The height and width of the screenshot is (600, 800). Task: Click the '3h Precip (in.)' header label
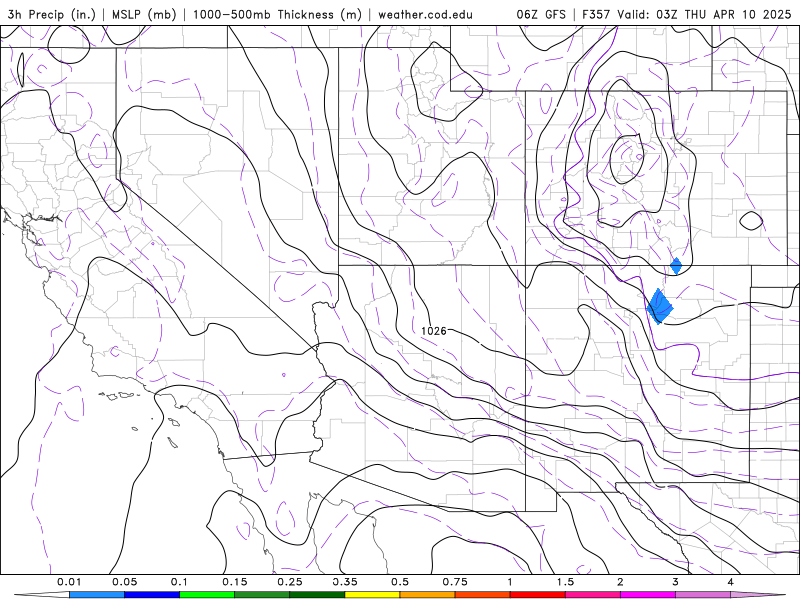click(52, 14)
